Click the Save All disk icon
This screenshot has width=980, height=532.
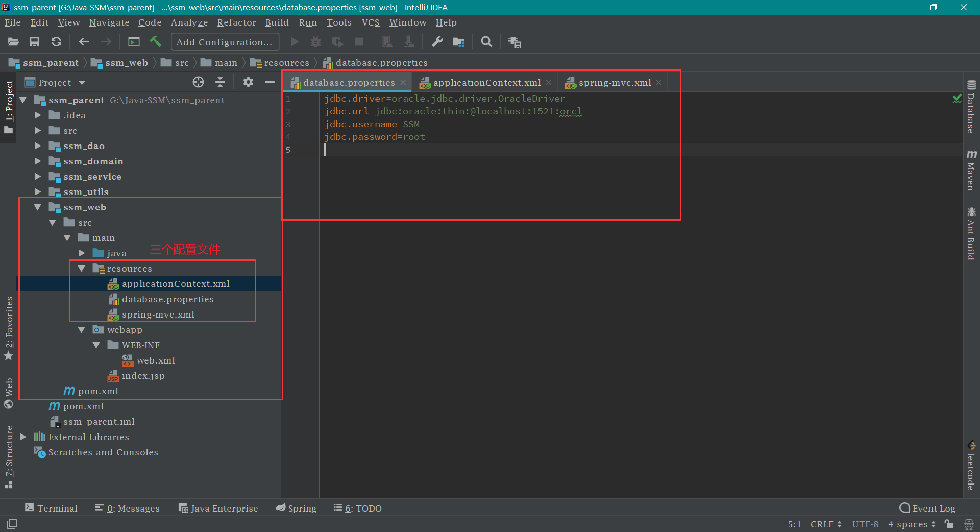point(34,42)
